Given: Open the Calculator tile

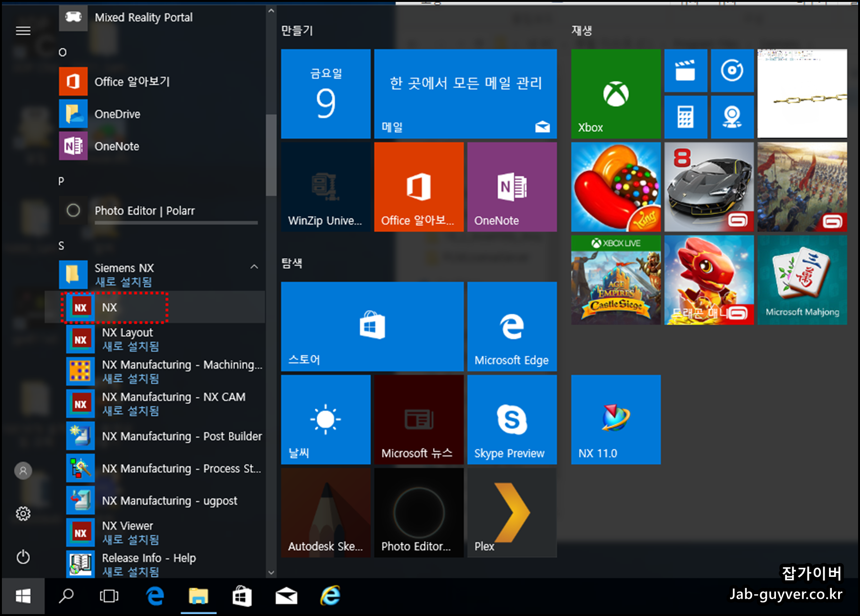Looking at the screenshot, I should click(x=686, y=117).
